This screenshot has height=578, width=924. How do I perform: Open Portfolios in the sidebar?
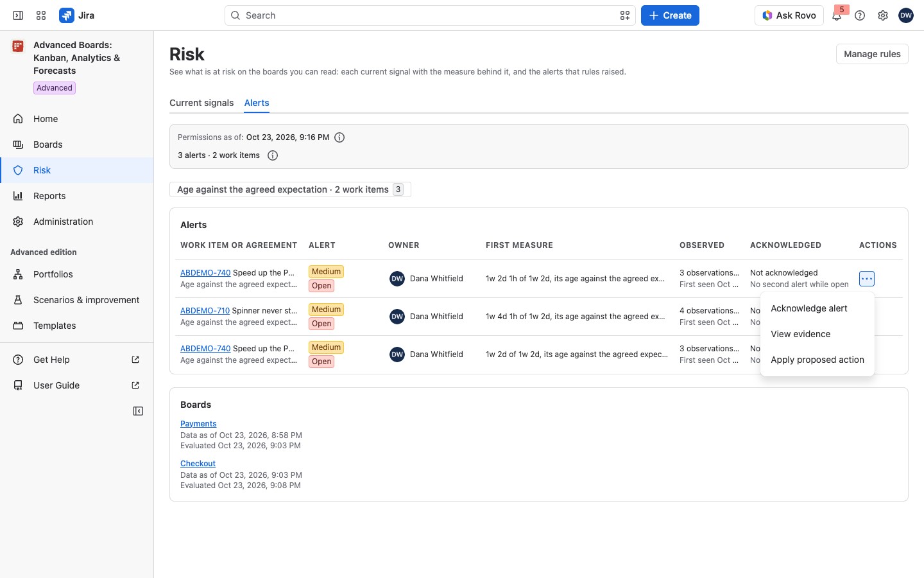77,274
